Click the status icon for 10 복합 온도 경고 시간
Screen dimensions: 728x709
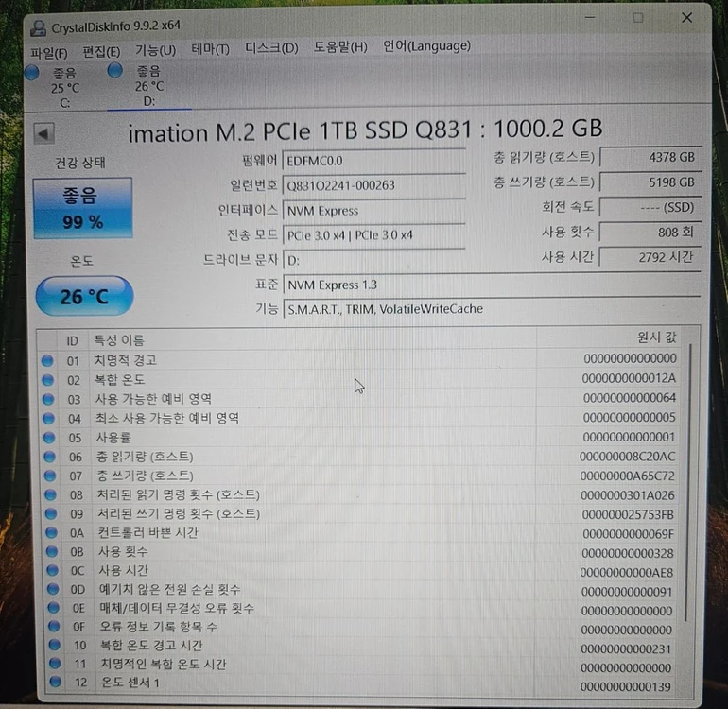[54, 645]
